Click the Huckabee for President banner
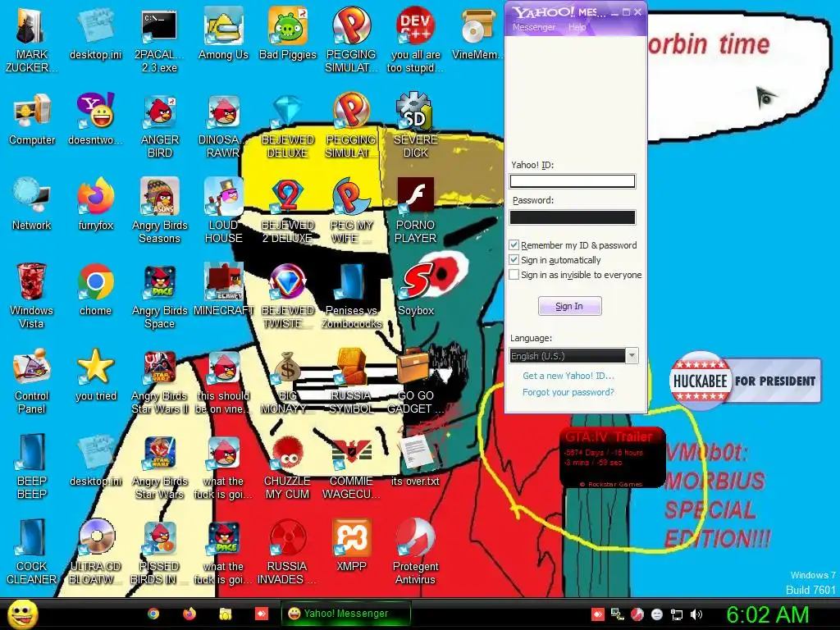The width and height of the screenshot is (840, 630). coord(745,381)
